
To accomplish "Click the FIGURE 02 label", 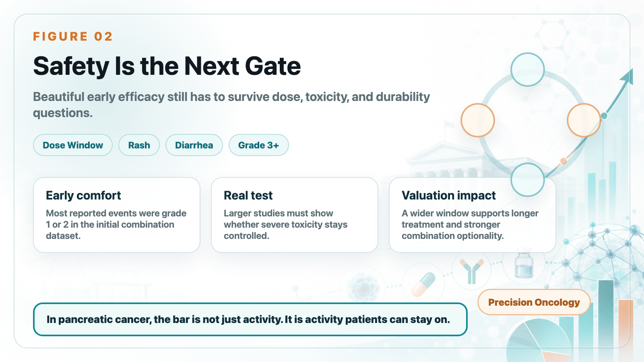I will point(73,37).
